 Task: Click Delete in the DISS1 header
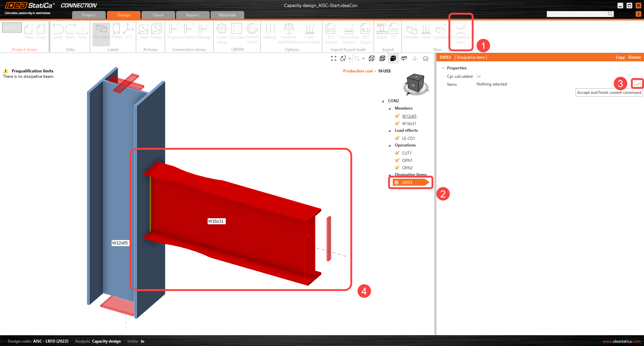(x=634, y=57)
